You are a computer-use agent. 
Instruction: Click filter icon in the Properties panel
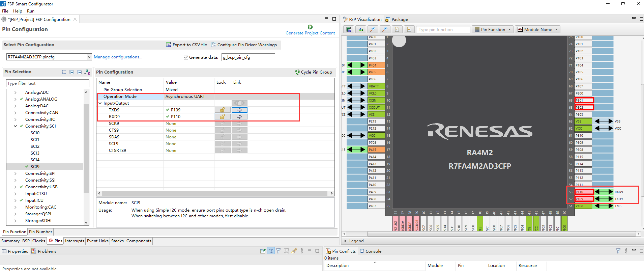tap(279, 251)
